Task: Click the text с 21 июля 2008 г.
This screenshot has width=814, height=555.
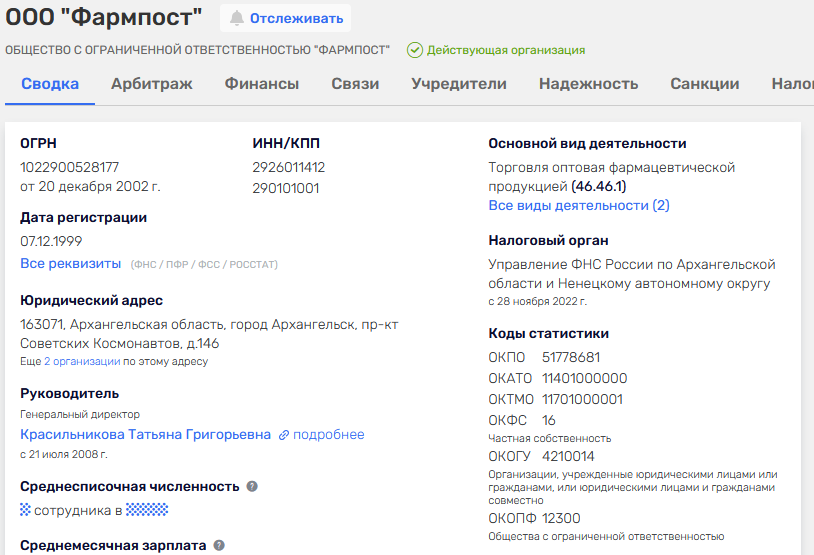Action: tap(64, 454)
